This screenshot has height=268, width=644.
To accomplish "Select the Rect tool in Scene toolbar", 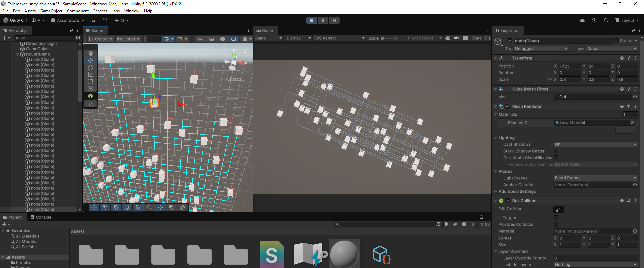I will 91,81.
